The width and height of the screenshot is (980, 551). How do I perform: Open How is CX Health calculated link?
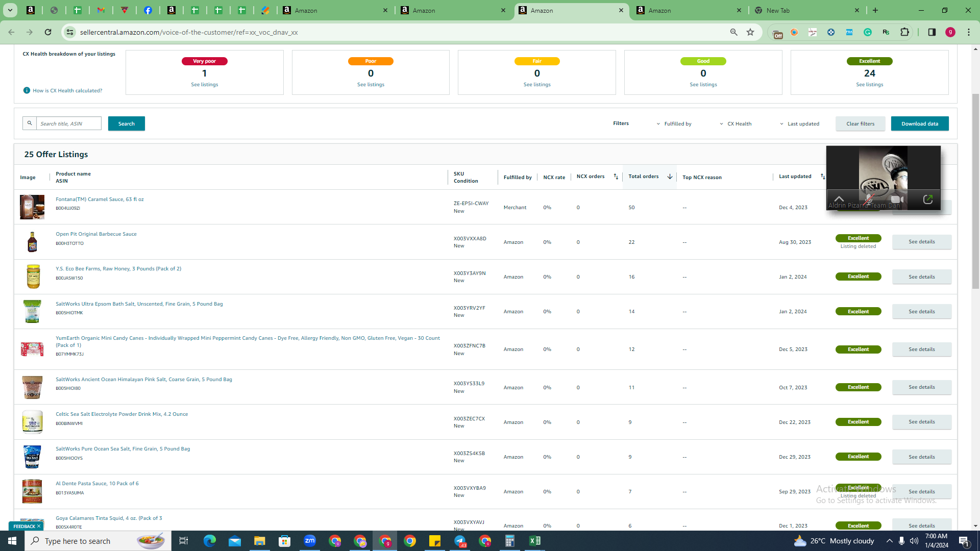(67, 90)
